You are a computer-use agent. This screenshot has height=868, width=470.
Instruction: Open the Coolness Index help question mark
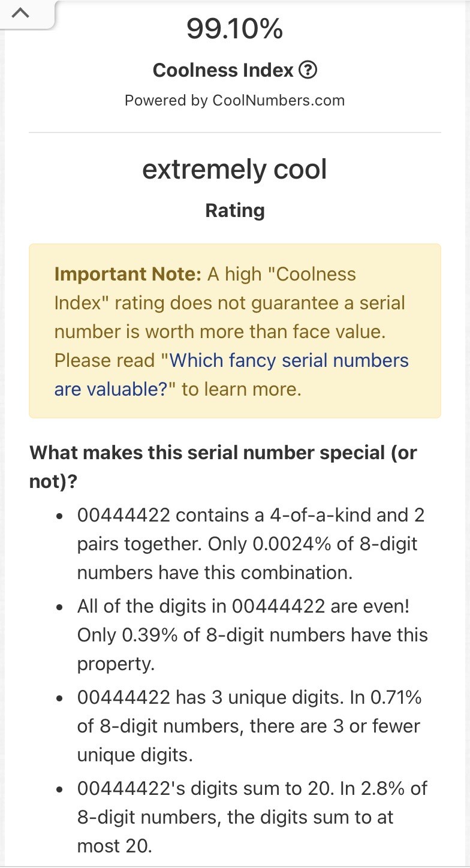click(x=308, y=71)
